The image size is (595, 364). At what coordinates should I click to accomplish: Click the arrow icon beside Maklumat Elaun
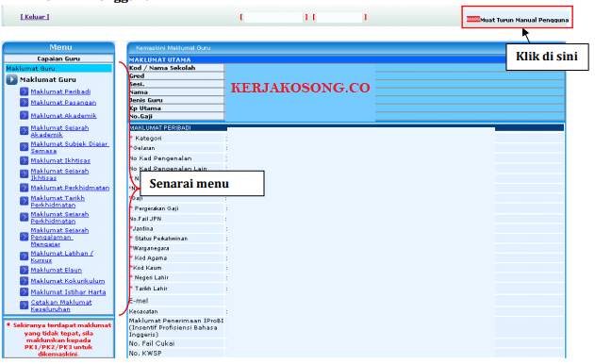(25, 270)
